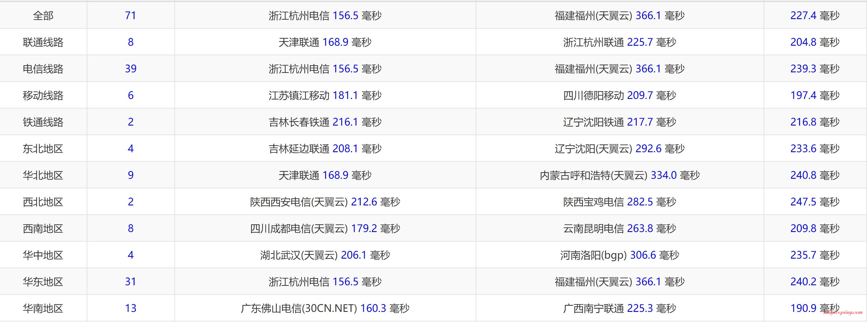Click 福建福州(天翼云) 366.1 毫秒 in 全部 row
The width and height of the screenshot is (868, 322).
620,16
